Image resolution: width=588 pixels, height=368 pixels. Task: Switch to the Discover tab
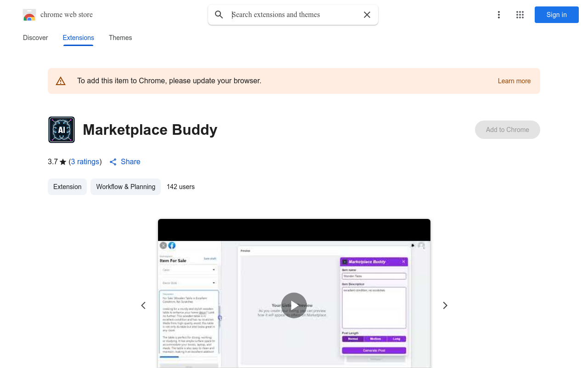[x=35, y=38]
